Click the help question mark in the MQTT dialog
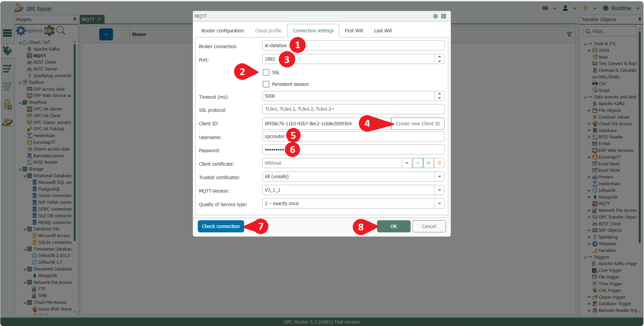Viewport: 644px width, 326px height. pos(435,16)
